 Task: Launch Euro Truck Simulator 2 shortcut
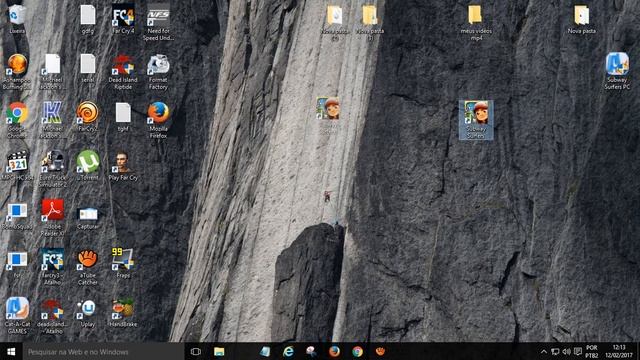[x=52, y=169]
